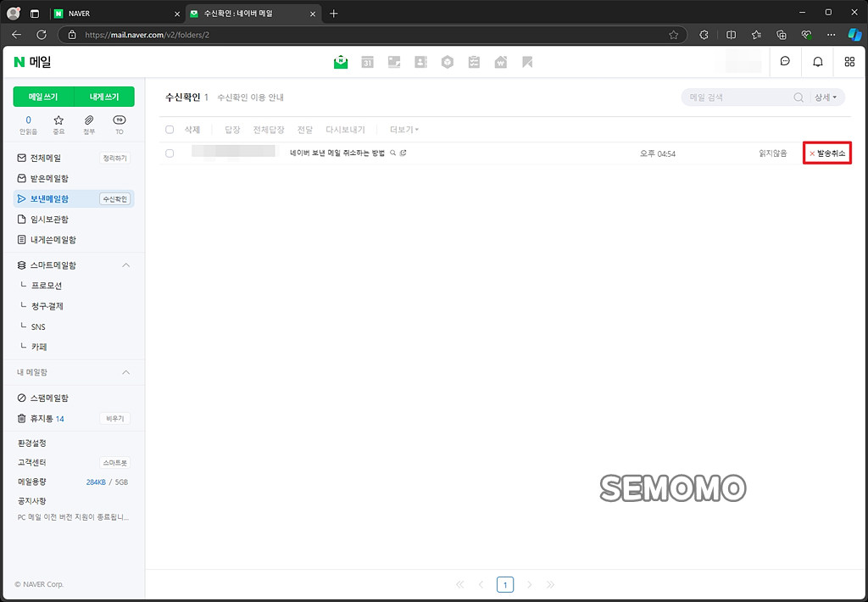
Task: Open a new browser tab
Action: 333,14
